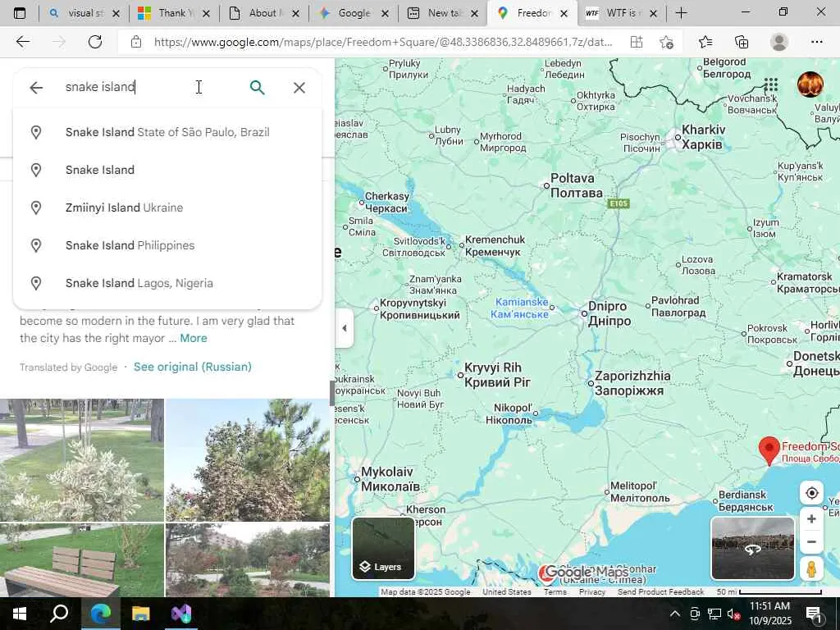
Task: Open the wooden bench photo thumbnail
Action: (82, 560)
